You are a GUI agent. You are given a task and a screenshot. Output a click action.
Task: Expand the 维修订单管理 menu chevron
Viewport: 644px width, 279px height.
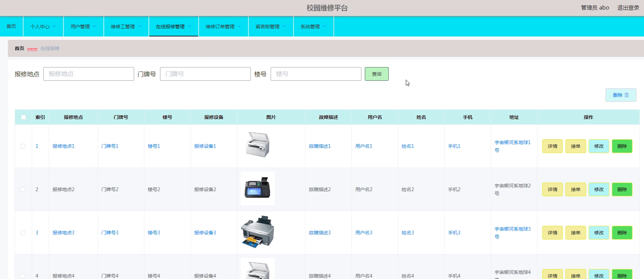pyautogui.click(x=239, y=26)
